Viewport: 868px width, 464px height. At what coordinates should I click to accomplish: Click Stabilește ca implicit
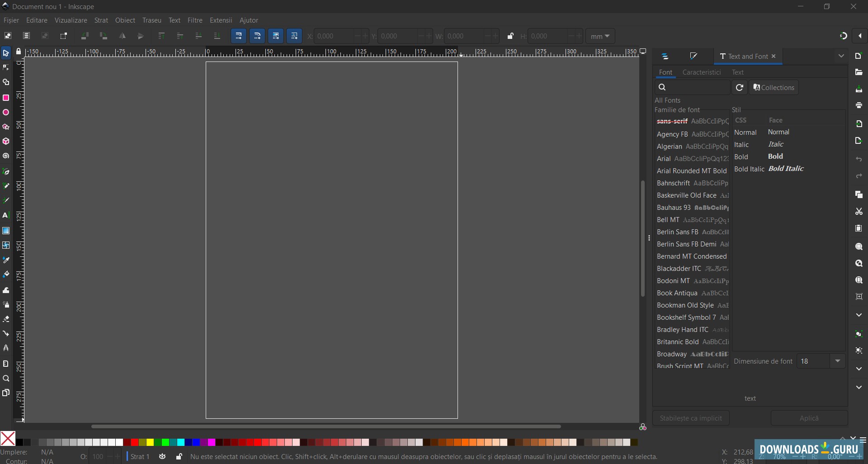691,418
